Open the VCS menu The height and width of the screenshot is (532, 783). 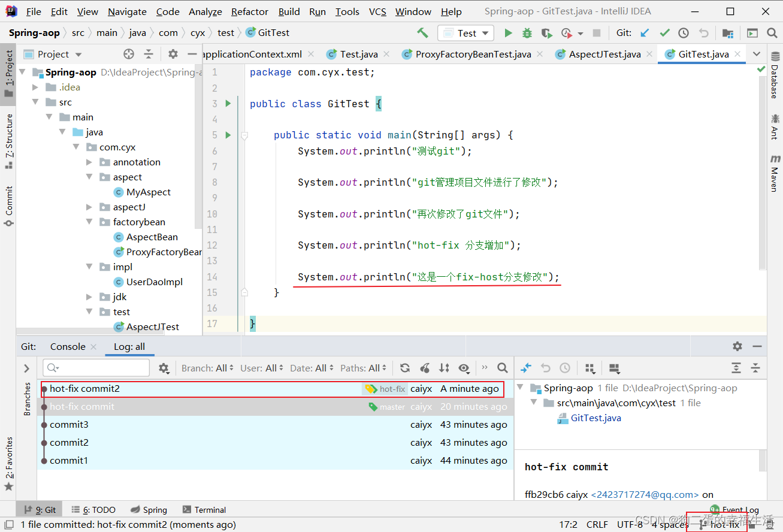pyautogui.click(x=377, y=11)
